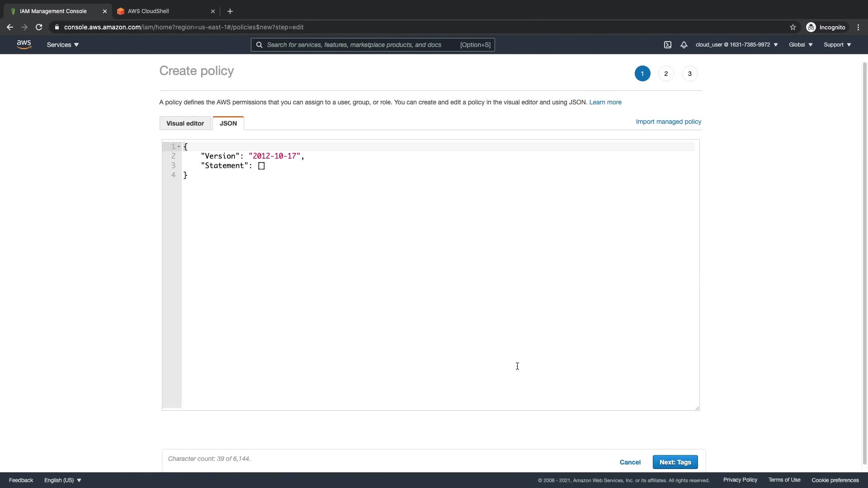Click the Import managed policy link
868x488 pixels.
tap(668, 122)
